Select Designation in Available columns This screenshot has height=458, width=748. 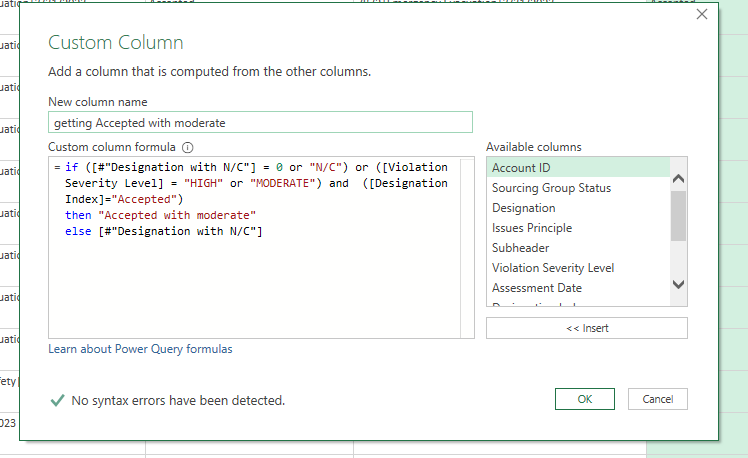click(578, 208)
